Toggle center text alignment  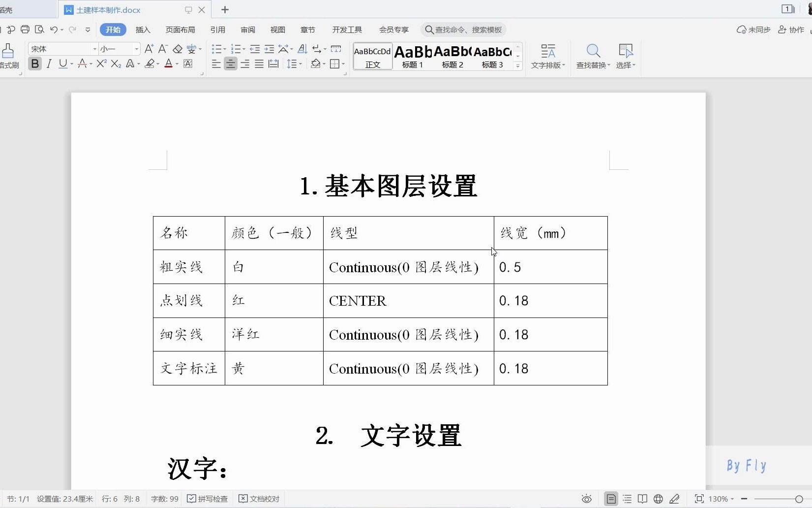(x=230, y=63)
